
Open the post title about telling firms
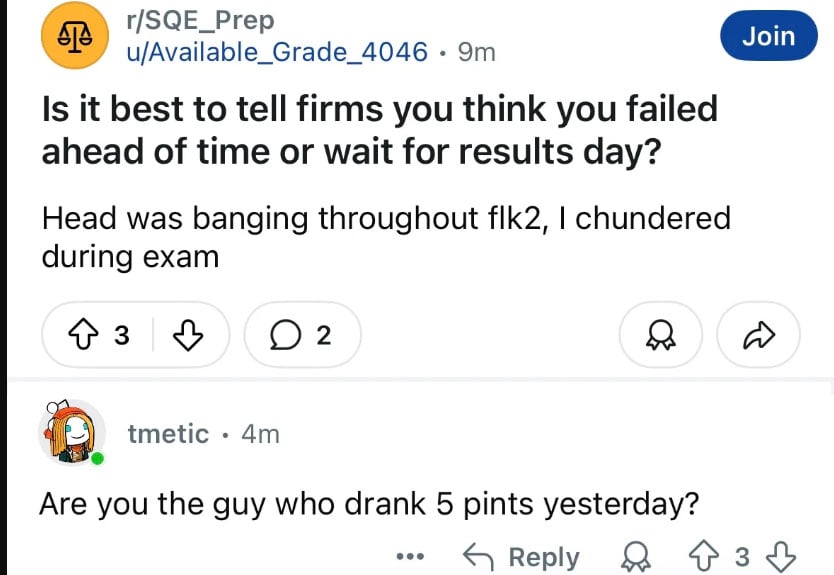(380, 129)
